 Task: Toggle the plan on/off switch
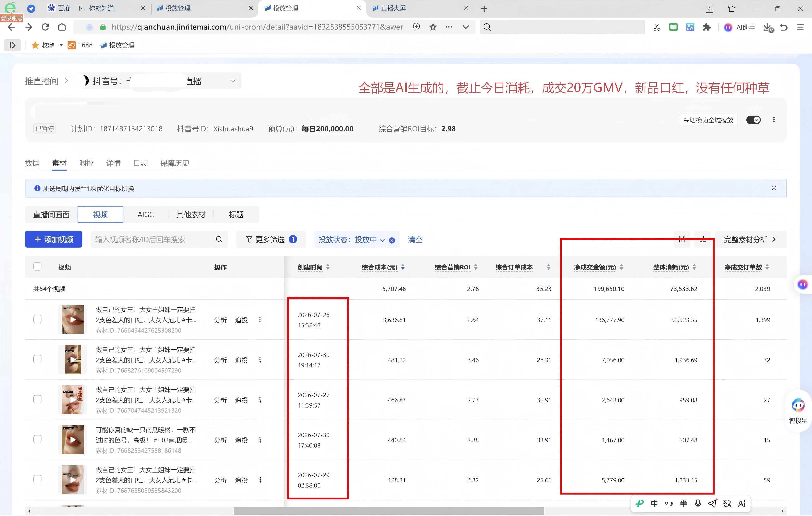pyautogui.click(x=753, y=120)
